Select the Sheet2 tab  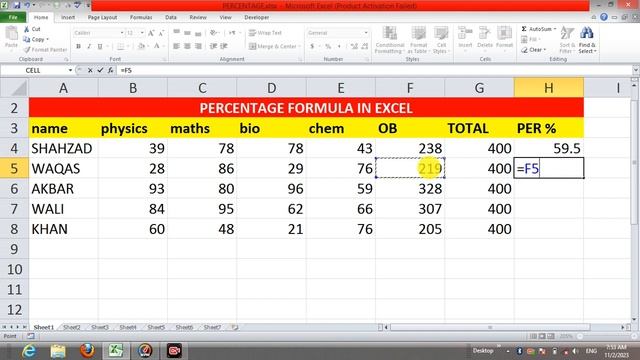72,327
